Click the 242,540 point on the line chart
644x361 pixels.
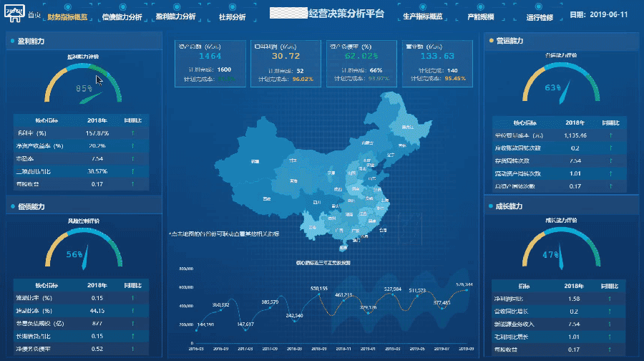(295, 321)
